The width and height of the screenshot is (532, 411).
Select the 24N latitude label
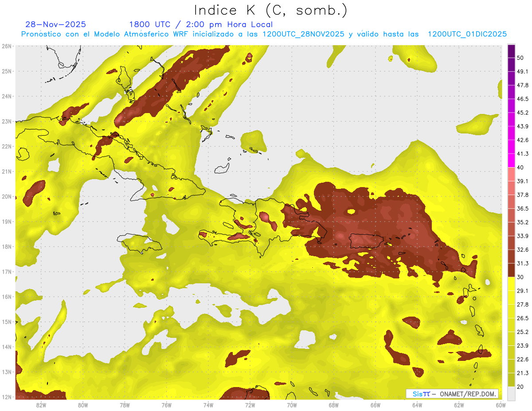7,96
